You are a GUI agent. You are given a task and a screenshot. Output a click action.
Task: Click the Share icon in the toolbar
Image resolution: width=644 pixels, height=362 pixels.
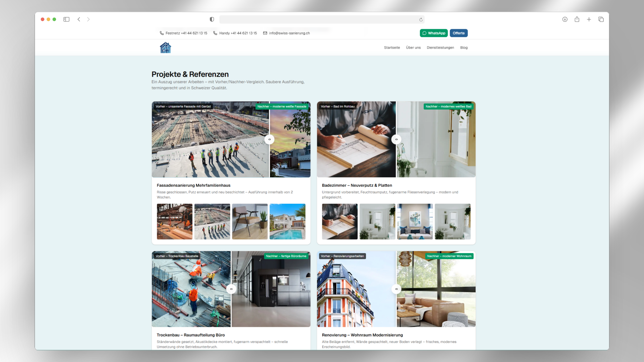click(577, 19)
